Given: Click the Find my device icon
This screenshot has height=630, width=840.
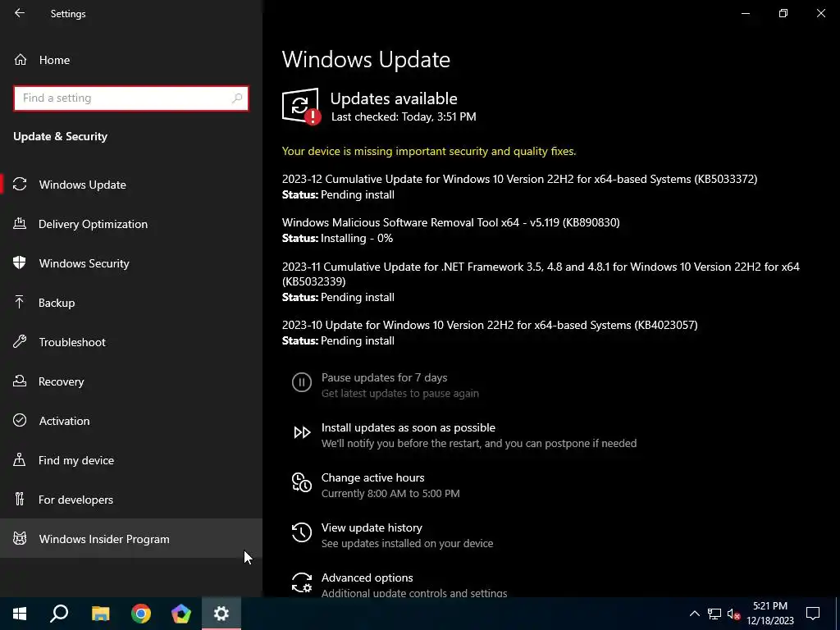Looking at the screenshot, I should [x=20, y=459].
